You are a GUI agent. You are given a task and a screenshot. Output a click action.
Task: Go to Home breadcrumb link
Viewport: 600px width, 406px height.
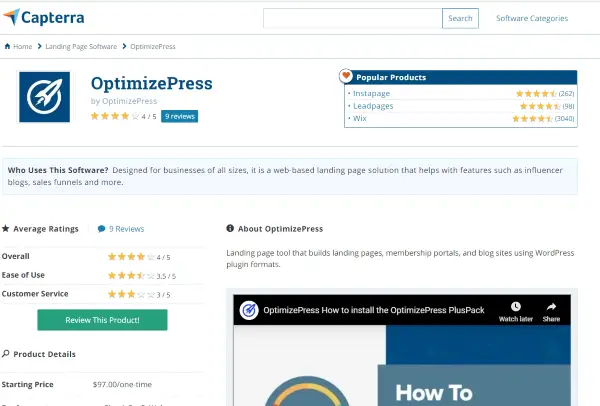pos(23,47)
